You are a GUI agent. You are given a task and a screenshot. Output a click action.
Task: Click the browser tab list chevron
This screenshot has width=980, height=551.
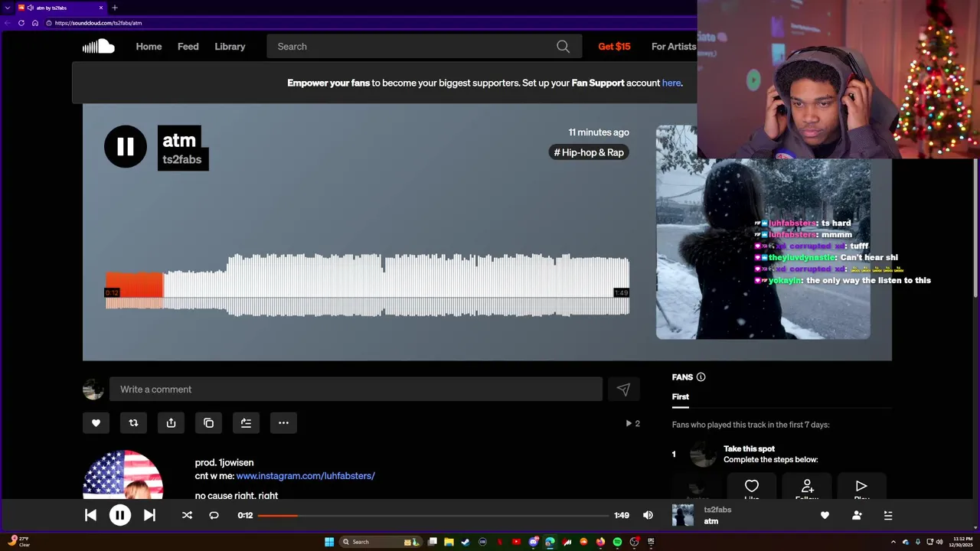(7, 8)
